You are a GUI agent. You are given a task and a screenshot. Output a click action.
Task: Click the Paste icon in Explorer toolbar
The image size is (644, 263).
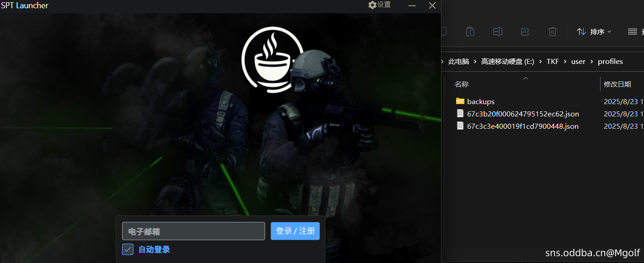click(x=470, y=32)
